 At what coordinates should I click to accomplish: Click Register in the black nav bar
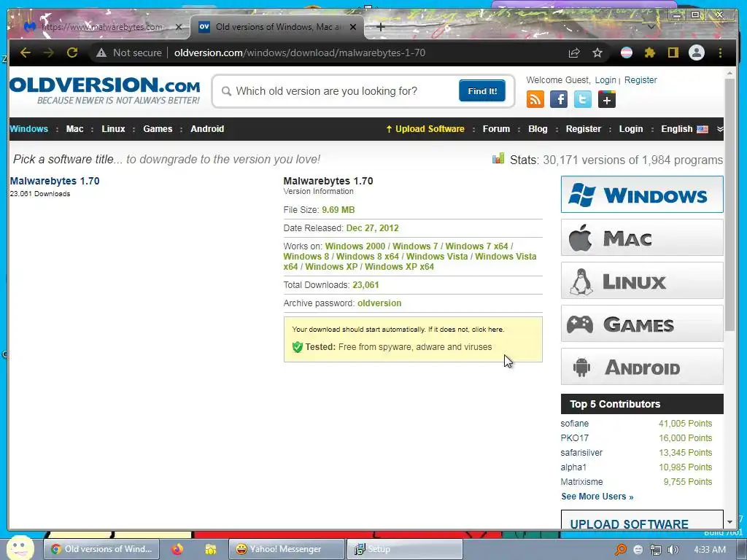pos(583,129)
